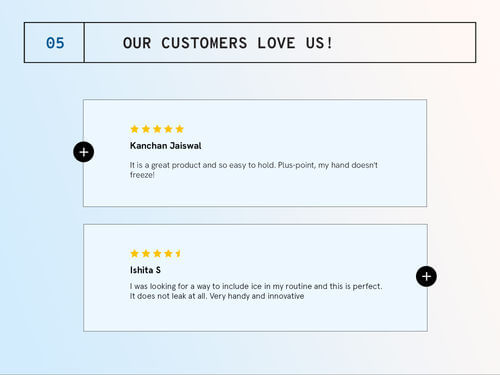Click the fourth star in Kanchan's rating
500x375 pixels.
[168, 129]
